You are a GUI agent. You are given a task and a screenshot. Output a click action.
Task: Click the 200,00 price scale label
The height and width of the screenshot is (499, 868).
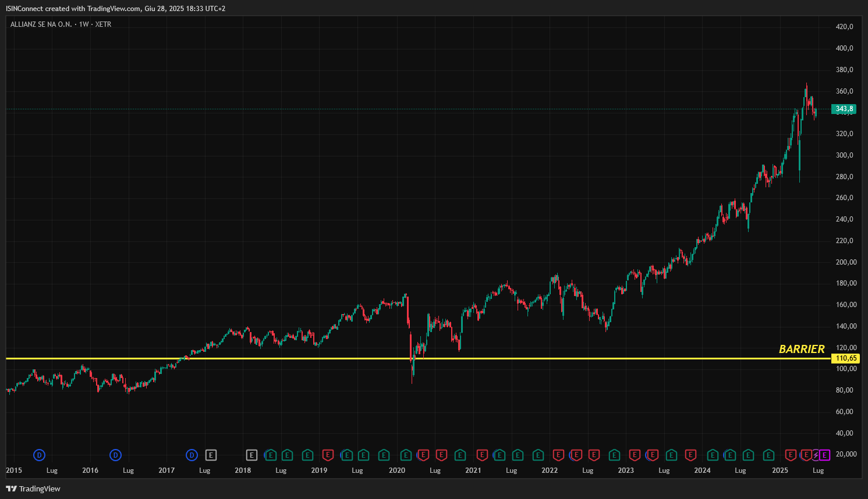(x=846, y=262)
